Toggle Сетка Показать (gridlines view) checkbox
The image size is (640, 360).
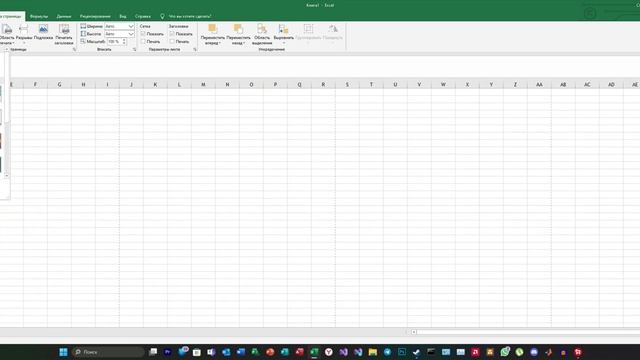[143, 34]
